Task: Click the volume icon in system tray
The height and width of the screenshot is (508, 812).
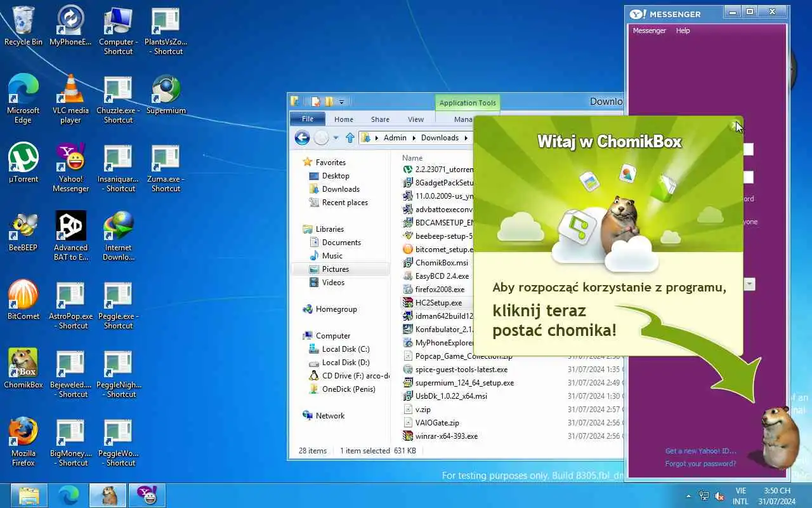Action: pos(719,496)
